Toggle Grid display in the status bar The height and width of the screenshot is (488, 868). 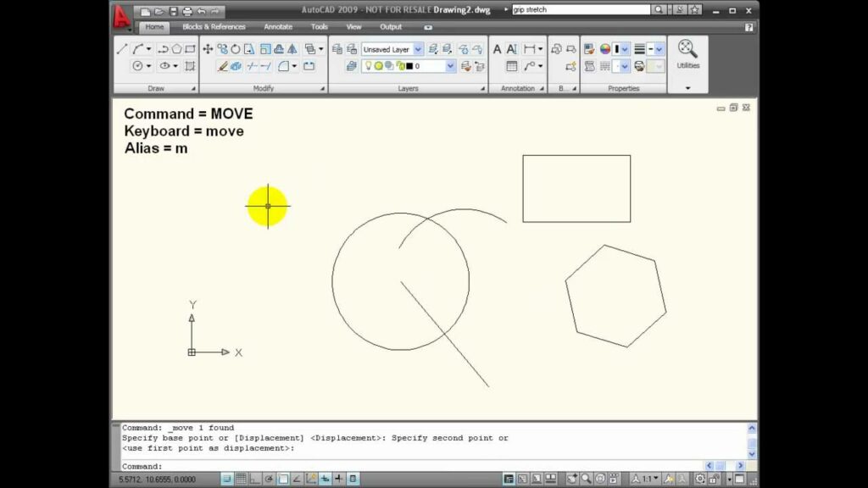click(241, 479)
